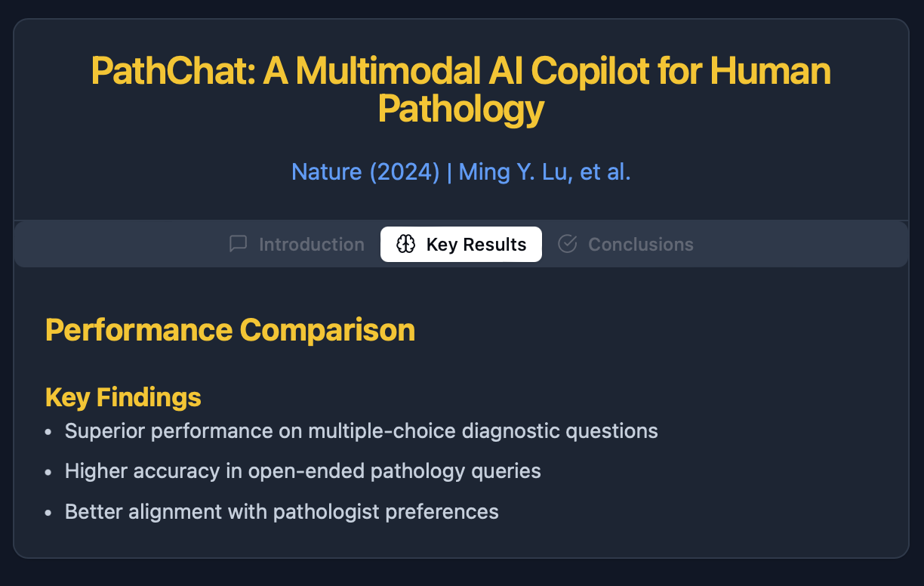
Task: Activate Introduction in the tab switcher
Action: point(296,244)
